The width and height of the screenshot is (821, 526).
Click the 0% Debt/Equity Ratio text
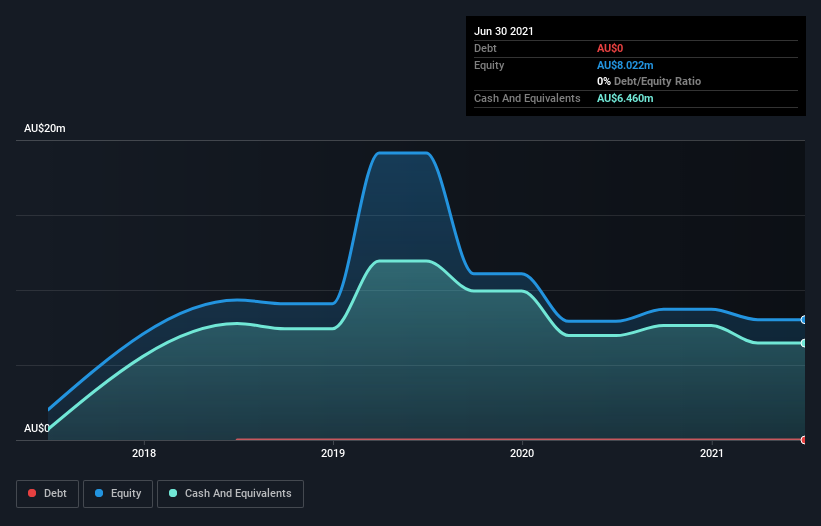point(649,82)
